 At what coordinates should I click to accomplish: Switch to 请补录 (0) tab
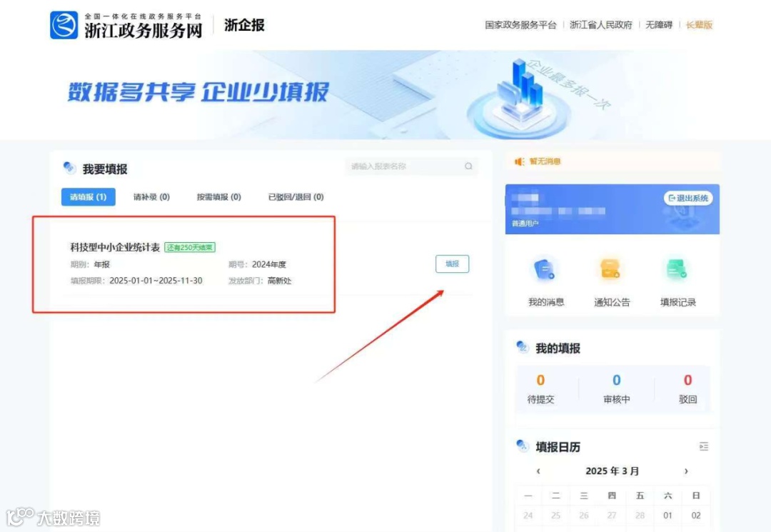coord(151,196)
